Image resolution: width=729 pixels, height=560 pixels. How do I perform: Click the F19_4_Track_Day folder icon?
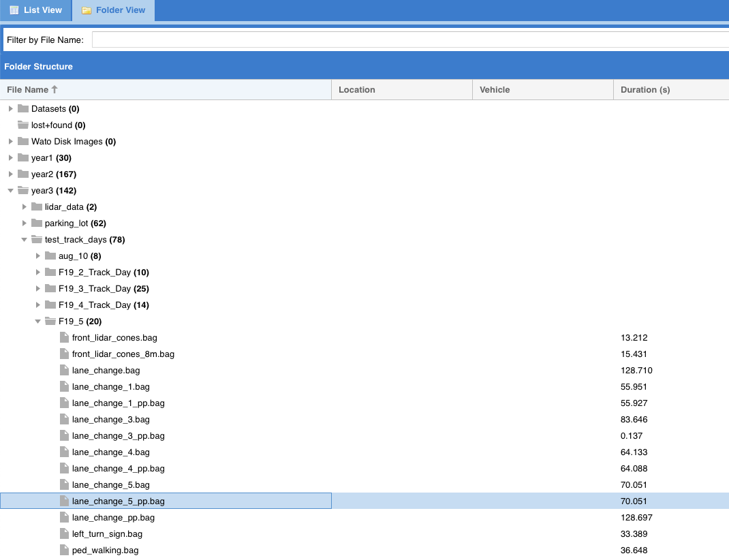[x=50, y=305]
